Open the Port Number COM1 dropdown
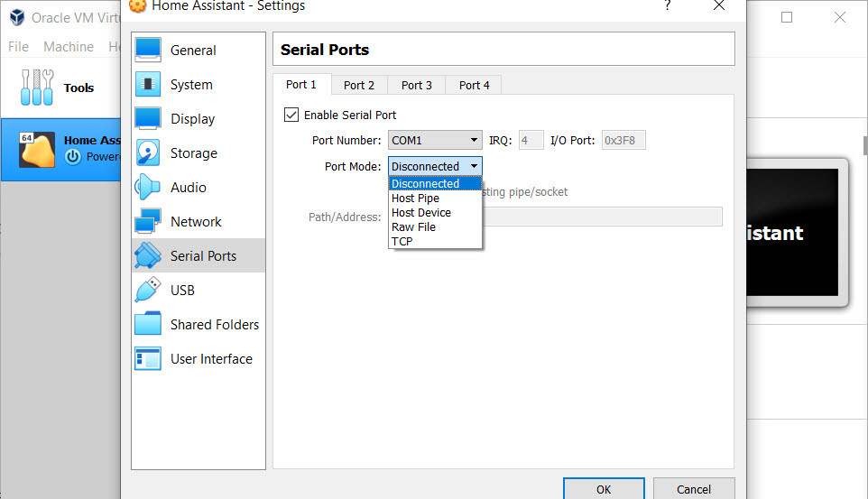 pos(435,141)
